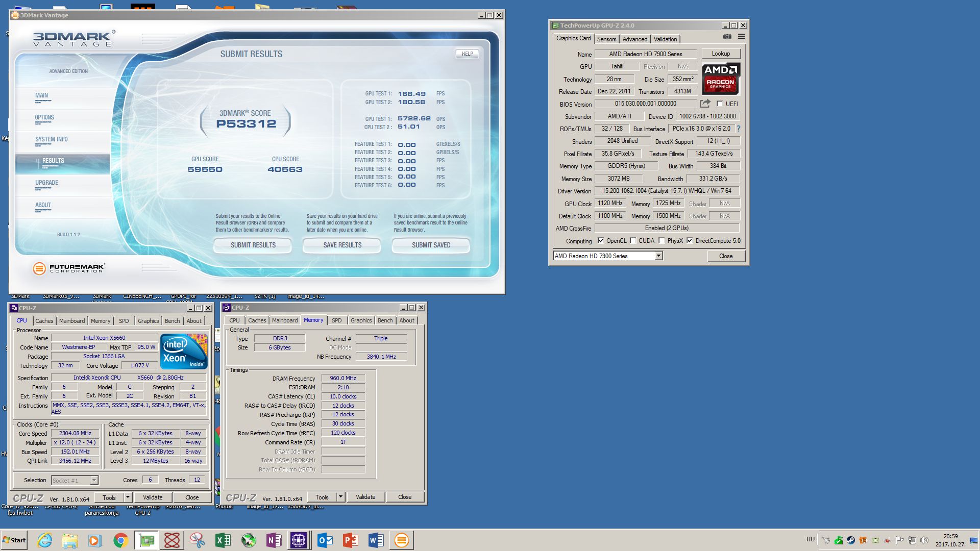Expand the AMD Radeon HD 7900 Series dropdown

click(658, 256)
